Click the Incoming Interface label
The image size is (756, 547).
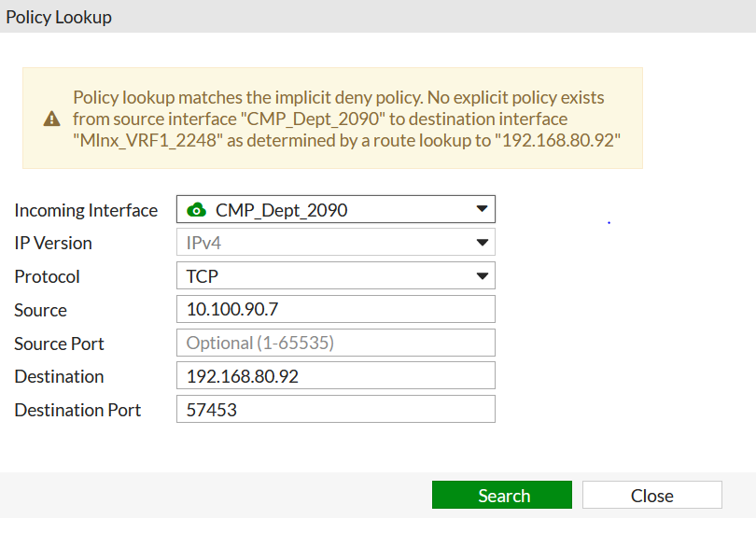point(86,210)
